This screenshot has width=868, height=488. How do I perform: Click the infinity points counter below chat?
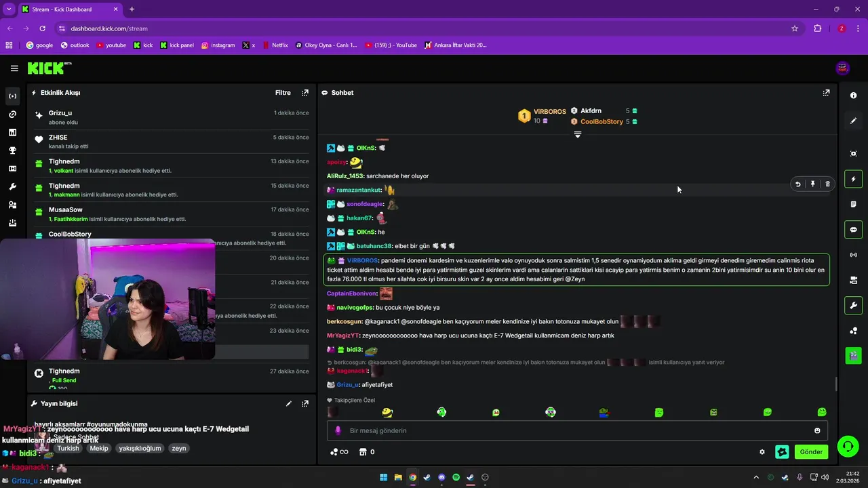[339, 452]
